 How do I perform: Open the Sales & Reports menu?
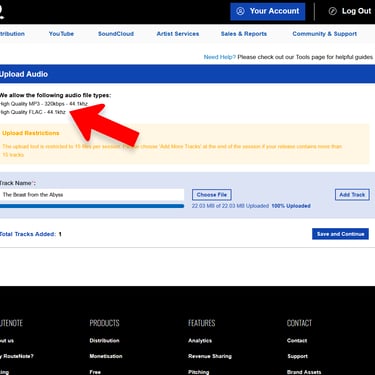[244, 34]
